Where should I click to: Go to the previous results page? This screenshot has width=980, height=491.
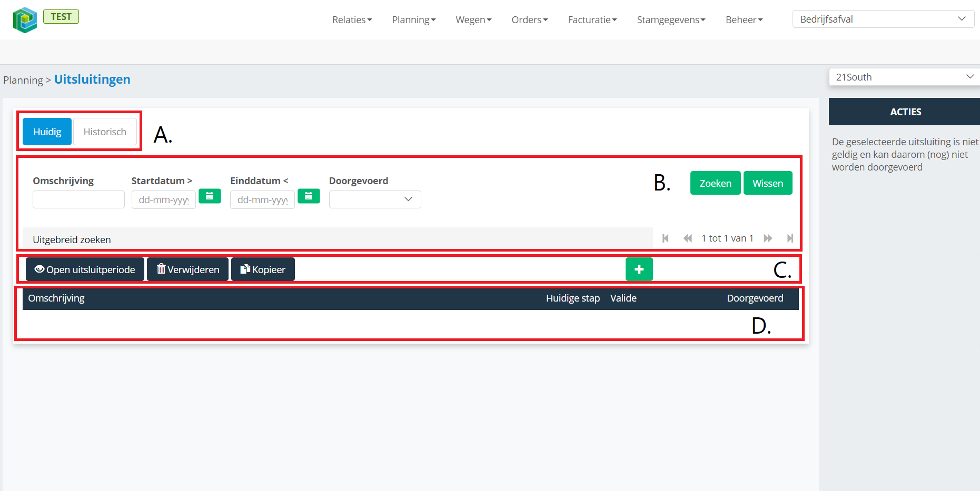point(688,238)
